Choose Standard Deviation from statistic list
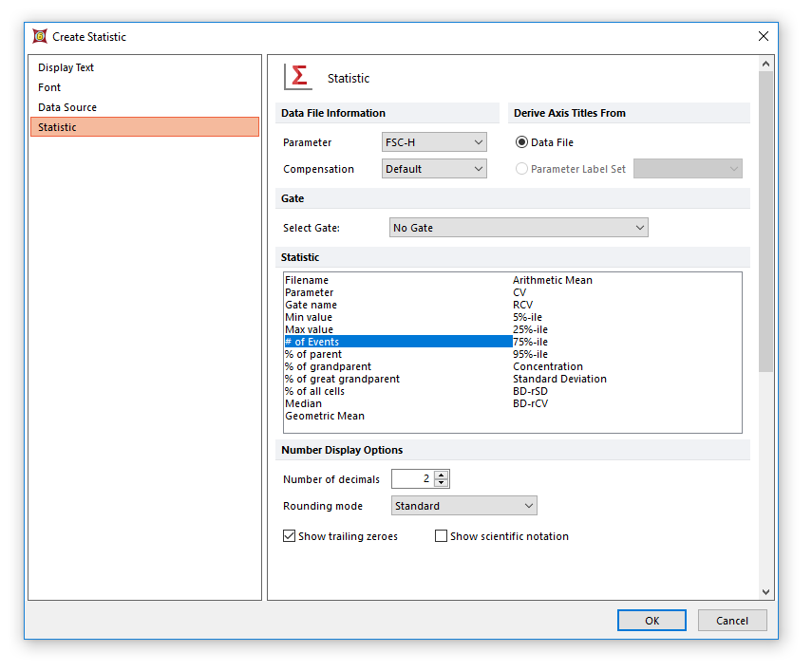The height and width of the screenshot is (671, 812). 559,379
